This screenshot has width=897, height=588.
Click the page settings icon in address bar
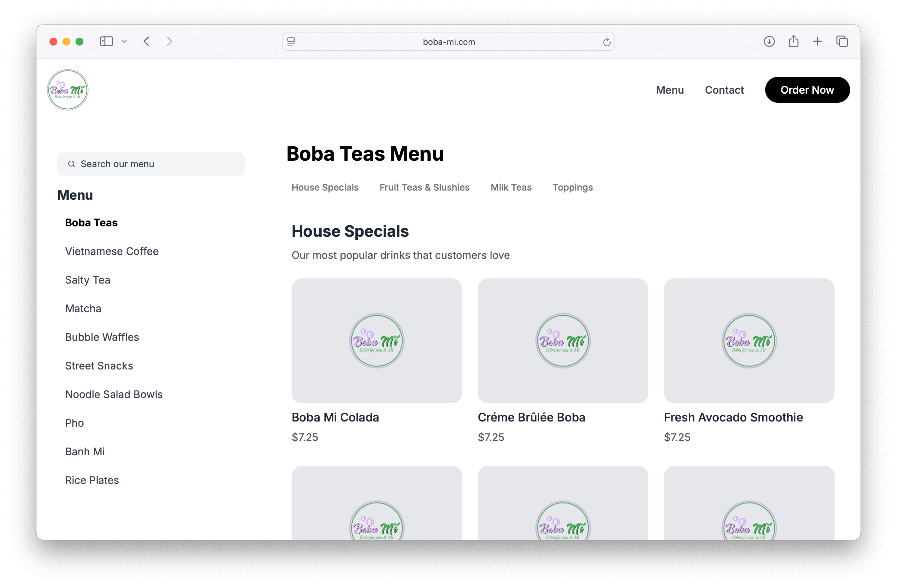click(x=291, y=42)
